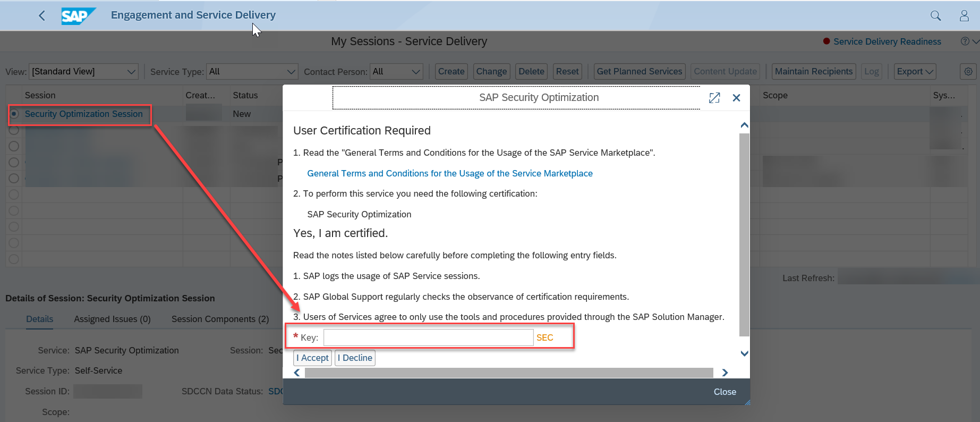Image resolution: width=980 pixels, height=422 pixels.
Task: Open the Service Type dropdown
Action: 252,71
